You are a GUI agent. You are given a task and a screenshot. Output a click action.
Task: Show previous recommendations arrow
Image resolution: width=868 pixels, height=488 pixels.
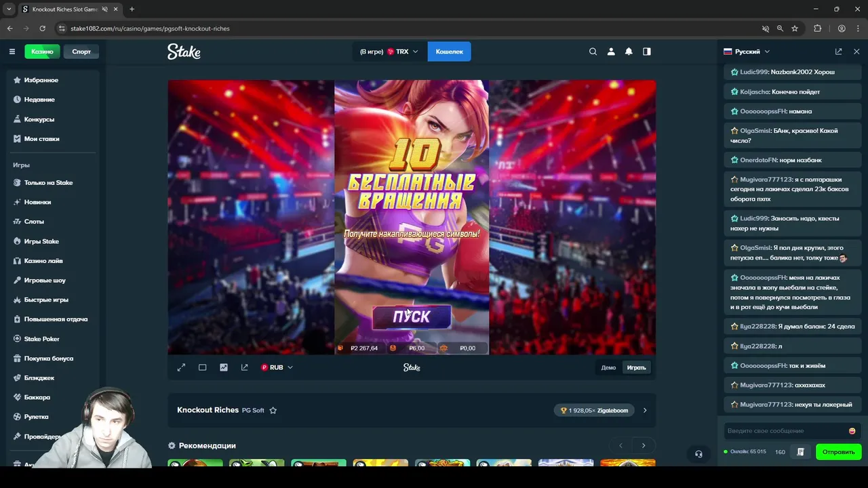point(620,445)
